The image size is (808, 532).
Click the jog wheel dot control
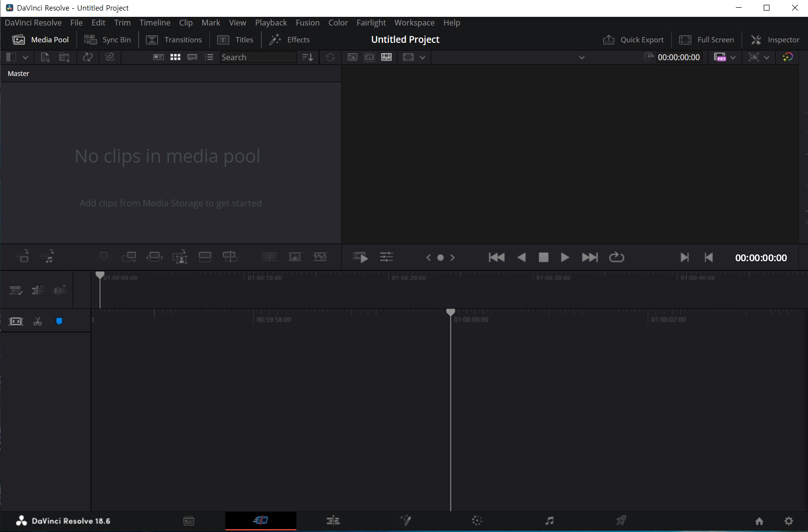pyautogui.click(x=440, y=258)
